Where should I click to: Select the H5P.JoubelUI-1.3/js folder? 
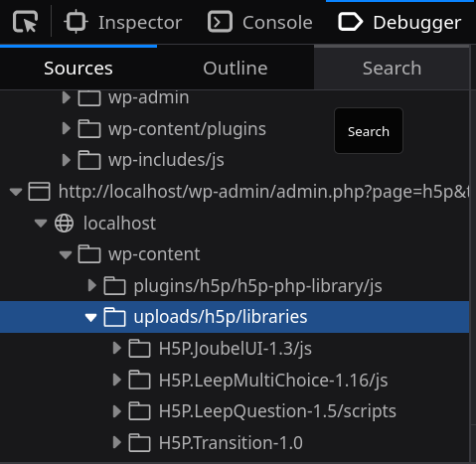point(235,349)
